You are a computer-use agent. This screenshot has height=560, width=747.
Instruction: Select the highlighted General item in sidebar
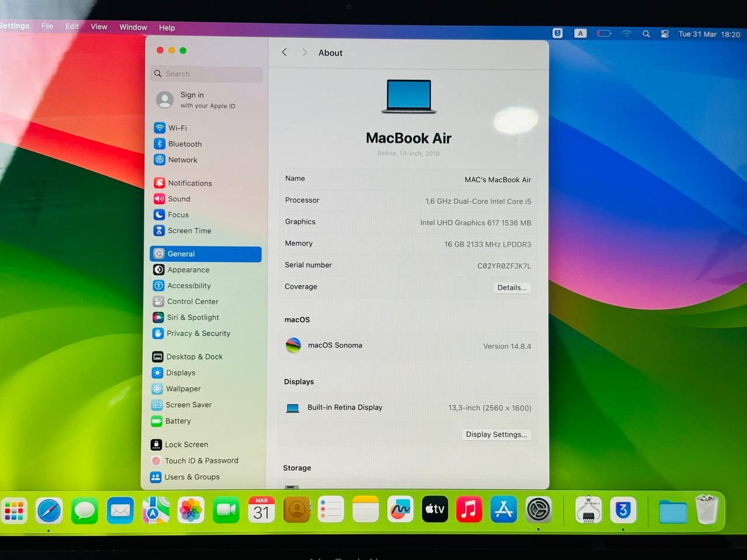coord(205,254)
